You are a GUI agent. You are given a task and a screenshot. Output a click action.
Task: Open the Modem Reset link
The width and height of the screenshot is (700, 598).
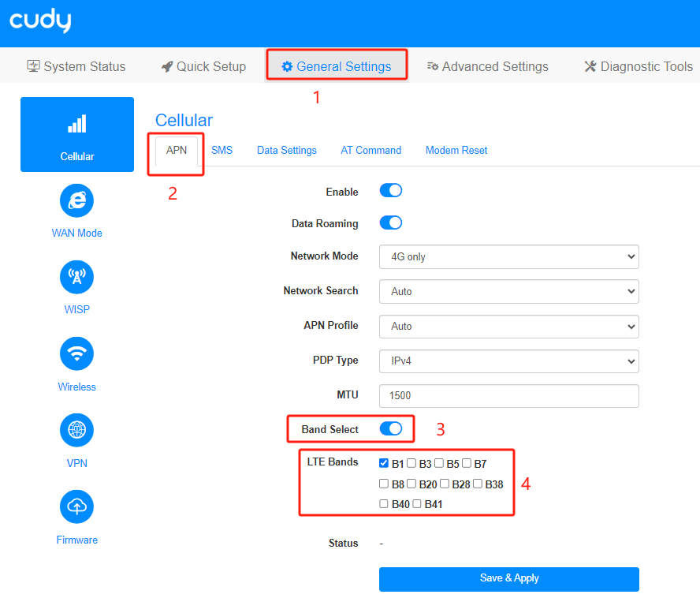click(456, 150)
